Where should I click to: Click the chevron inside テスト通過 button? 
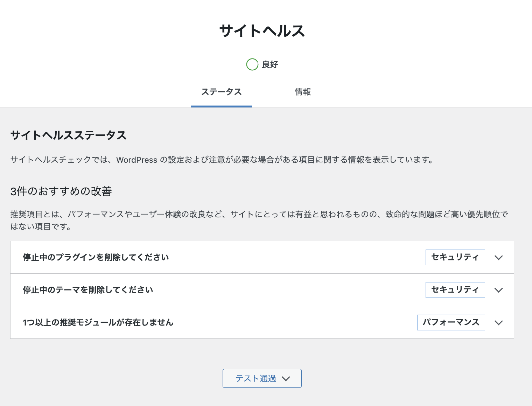(x=286, y=379)
